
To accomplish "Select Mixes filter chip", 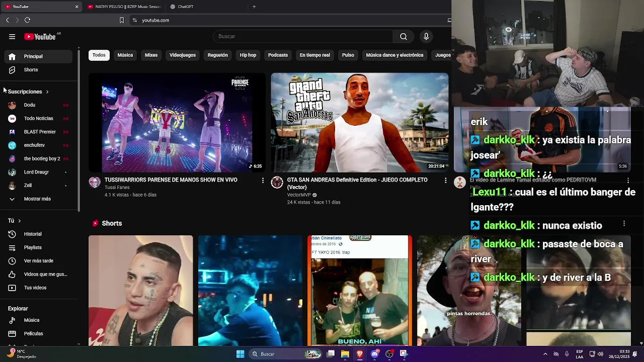I will [151, 55].
